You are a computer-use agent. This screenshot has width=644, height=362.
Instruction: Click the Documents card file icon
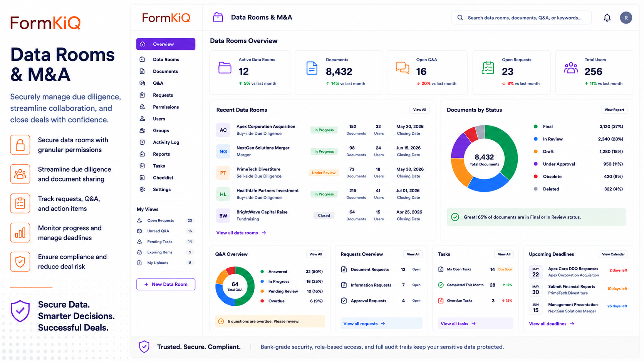tap(312, 68)
